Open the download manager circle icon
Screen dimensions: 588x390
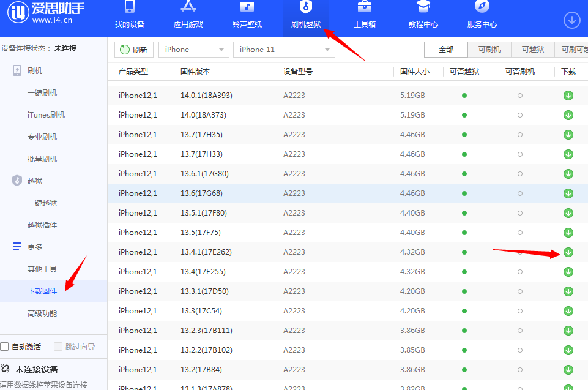coord(572,20)
